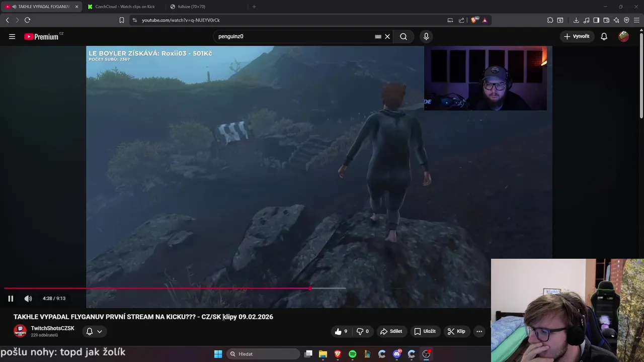Open browser main menu

click(637, 20)
